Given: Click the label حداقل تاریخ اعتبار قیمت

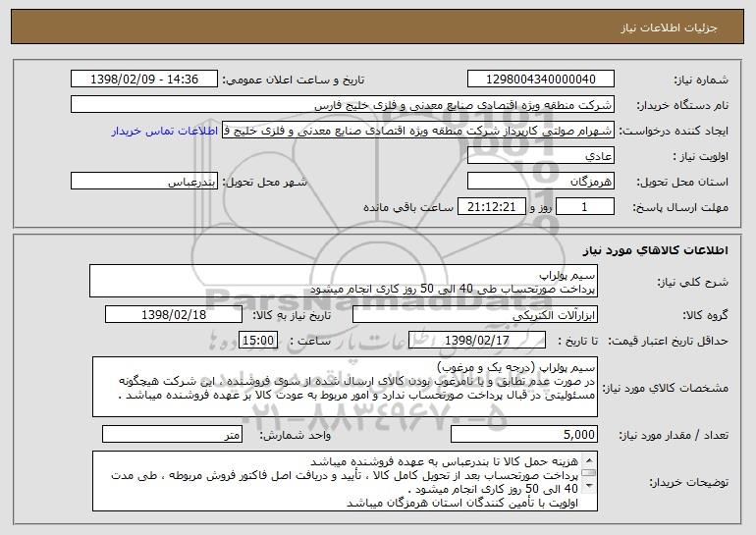Looking at the screenshot, I should [x=668, y=341].
